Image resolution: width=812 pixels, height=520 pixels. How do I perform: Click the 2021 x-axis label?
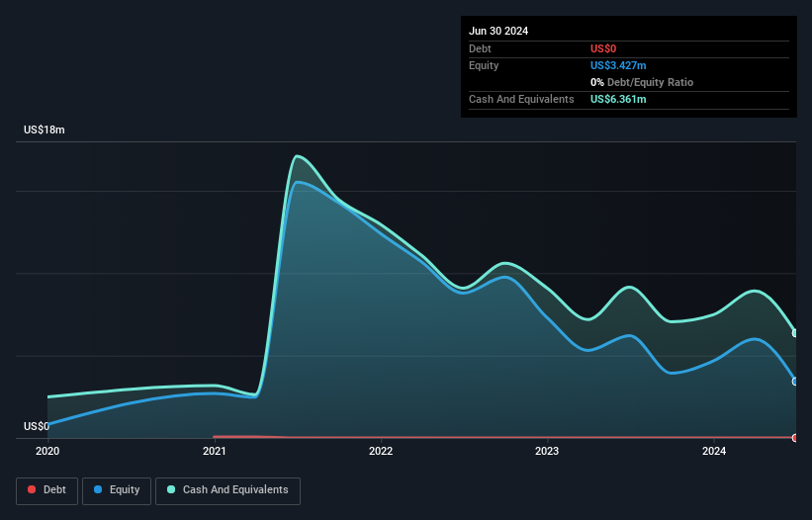(215, 451)
